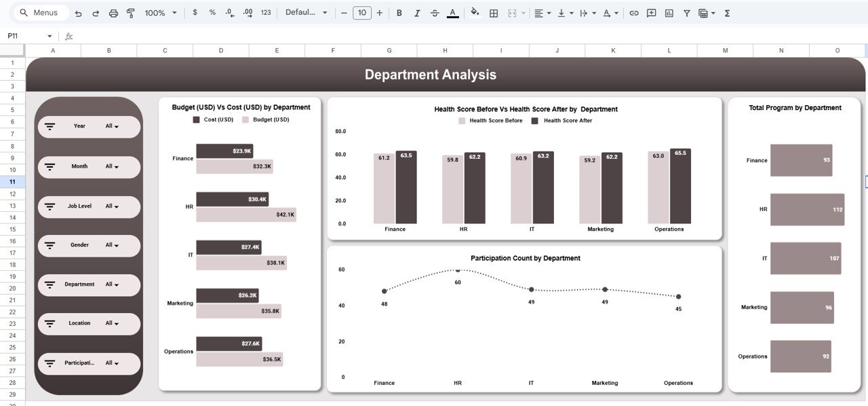868x406 pixels.
Task: Open the zoom level 100% dropdown
Action: [x=161, y=13]
